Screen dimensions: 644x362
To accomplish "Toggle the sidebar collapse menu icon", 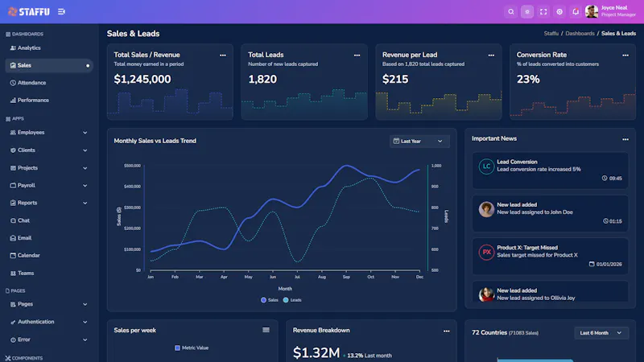I will 62,12.
